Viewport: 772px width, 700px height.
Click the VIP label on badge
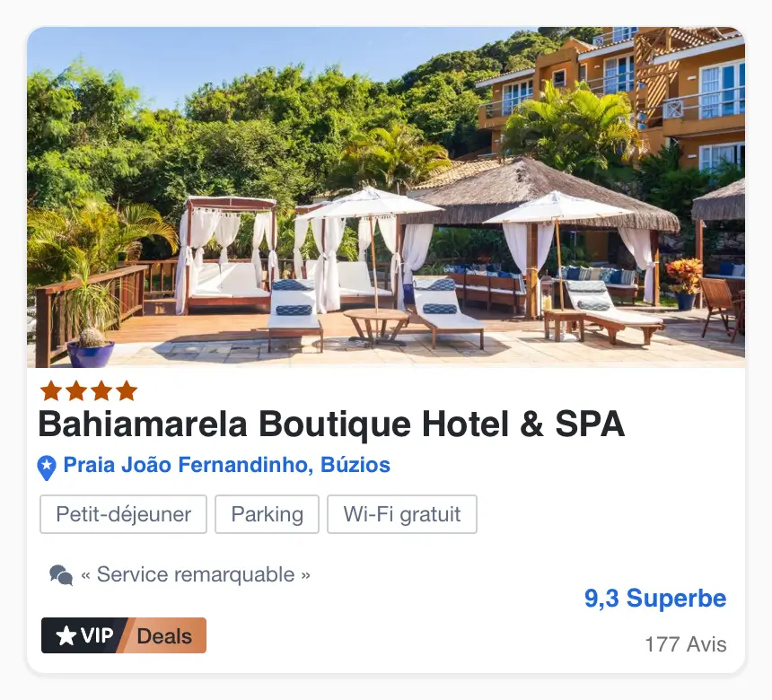click(97, 635)
